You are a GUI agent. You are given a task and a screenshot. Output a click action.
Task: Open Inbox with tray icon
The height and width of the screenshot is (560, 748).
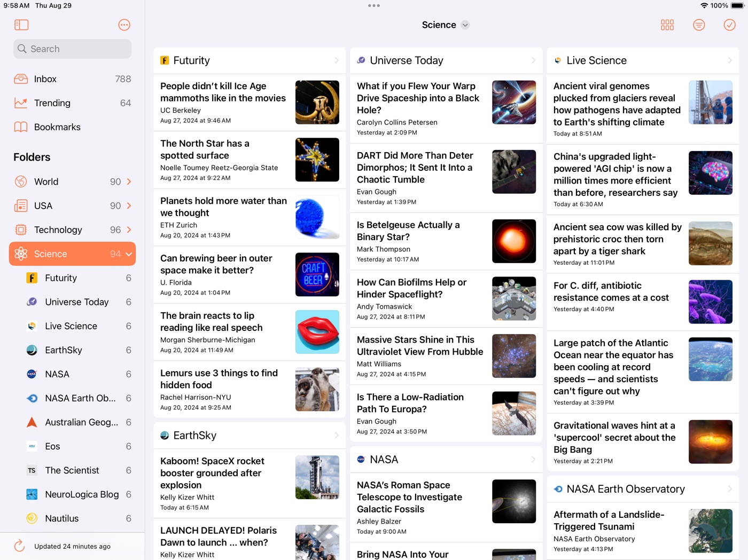pyautogui.click(x=72, y=79)
